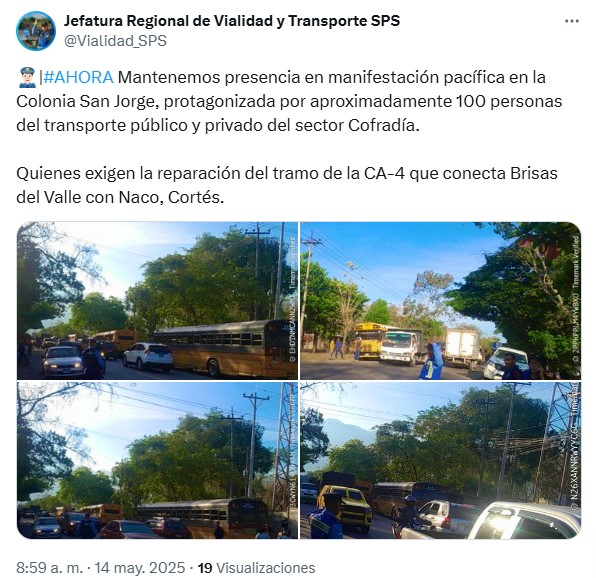Click the 8:59 a. m. timestamp
Screen dimensions: 596x578
[x=49, y=568]
